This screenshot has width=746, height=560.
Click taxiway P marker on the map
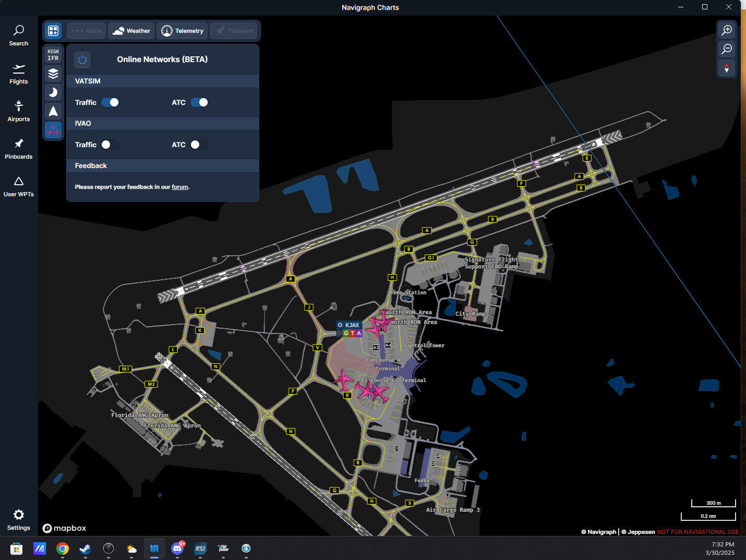[293, 391]
